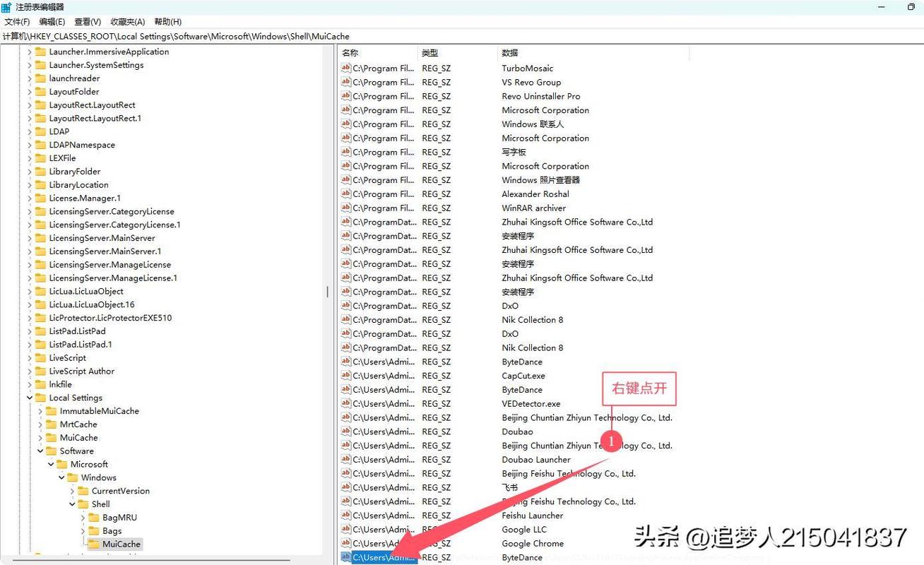
Task: Select the ab icon in the Doubao row
Action: coord(346,432)
